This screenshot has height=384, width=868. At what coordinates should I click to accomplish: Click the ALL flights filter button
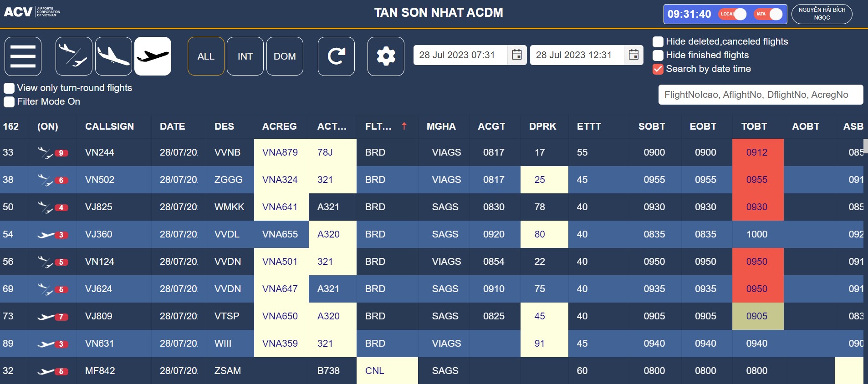click(206, 56)
